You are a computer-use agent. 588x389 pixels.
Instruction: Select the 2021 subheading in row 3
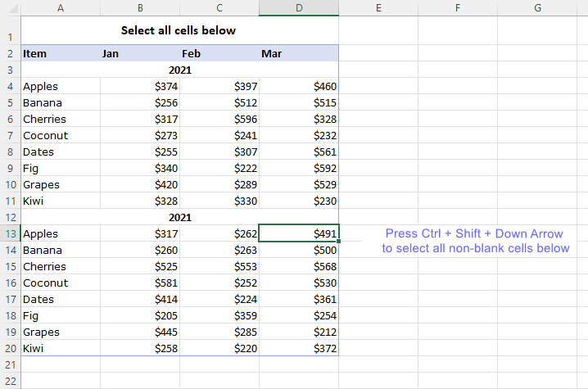point(179,70)
